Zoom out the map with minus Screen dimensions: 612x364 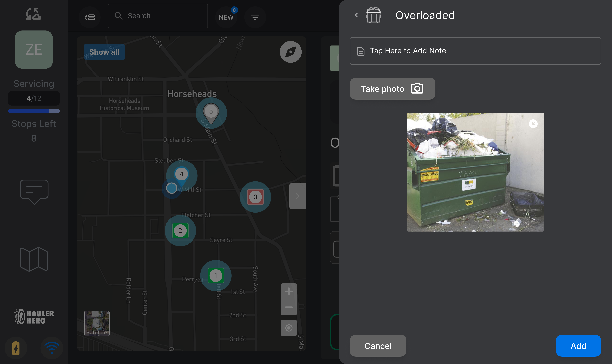289,307
